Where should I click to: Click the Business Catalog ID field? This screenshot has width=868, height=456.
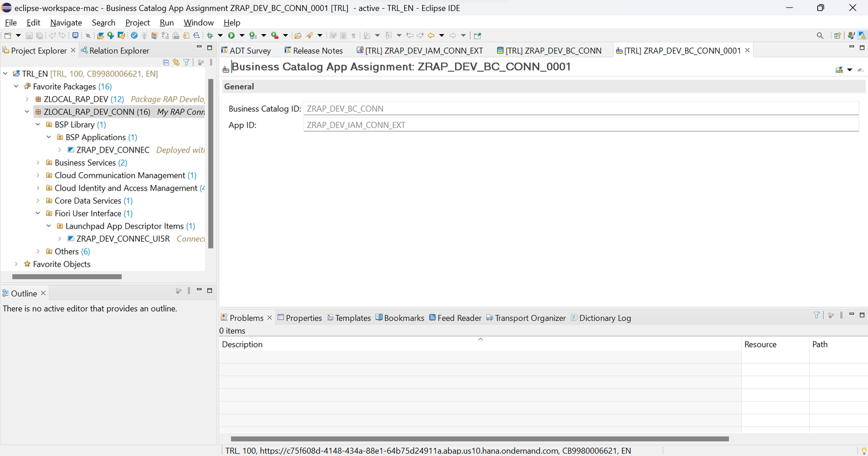click(581, 109)
